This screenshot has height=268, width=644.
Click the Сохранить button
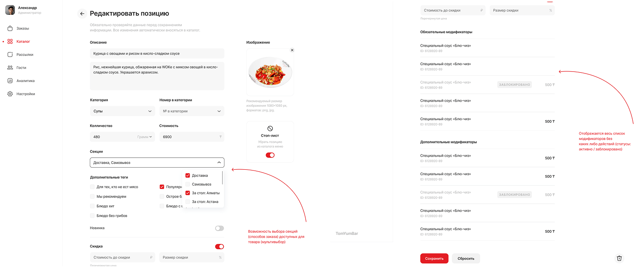(x=434, y=258)
